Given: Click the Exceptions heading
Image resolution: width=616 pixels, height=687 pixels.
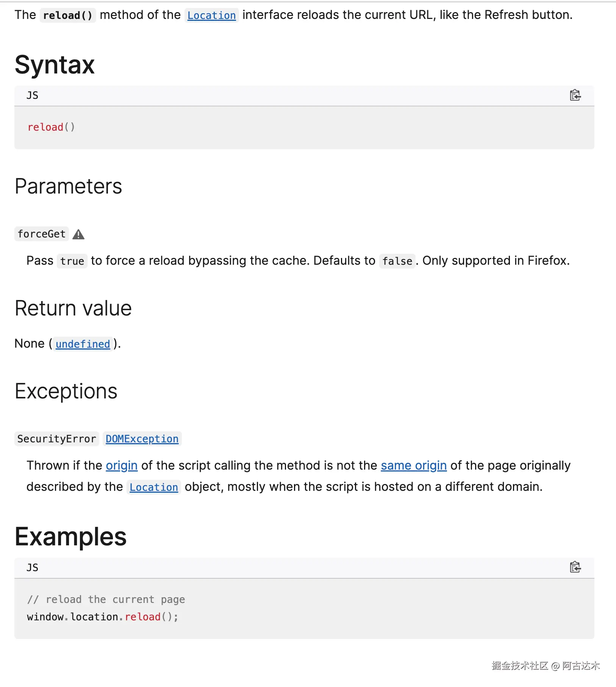Looking at the screenshot, I should [66, 391].
